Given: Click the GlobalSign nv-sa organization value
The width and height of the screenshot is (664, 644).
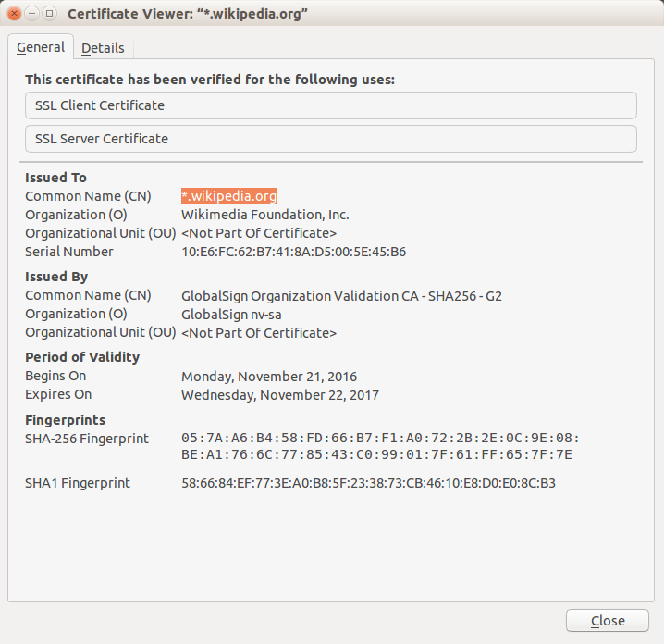Looking at the screenshot, I should [x=231, y=315].
